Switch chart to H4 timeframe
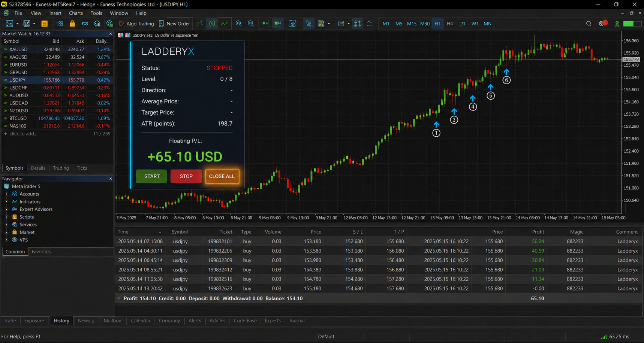Screen dimensions: 644x343 pos(450,24)
